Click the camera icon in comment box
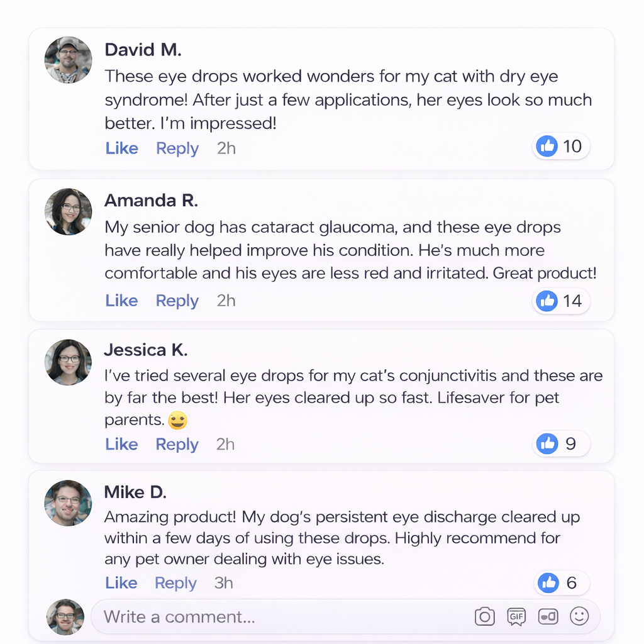 pos(485,617)
